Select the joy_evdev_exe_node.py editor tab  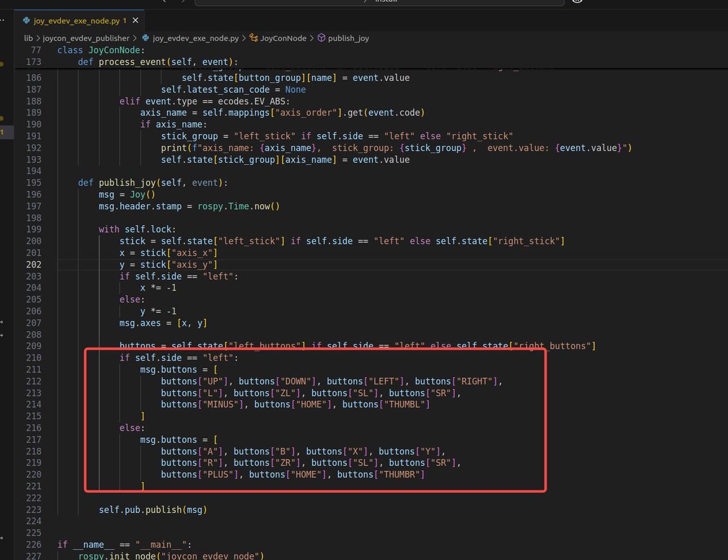pyautogui.click(x=77, y=20)
